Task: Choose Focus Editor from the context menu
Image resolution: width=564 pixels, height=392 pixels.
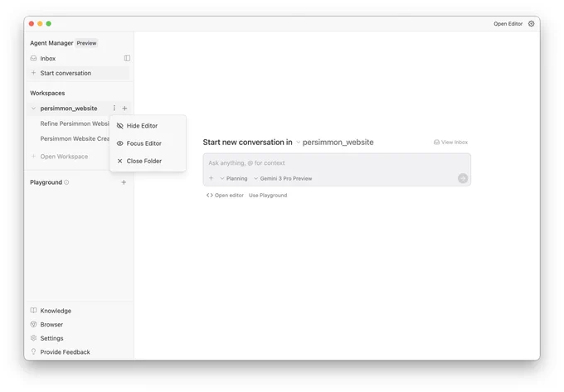Action: (148, 143)
